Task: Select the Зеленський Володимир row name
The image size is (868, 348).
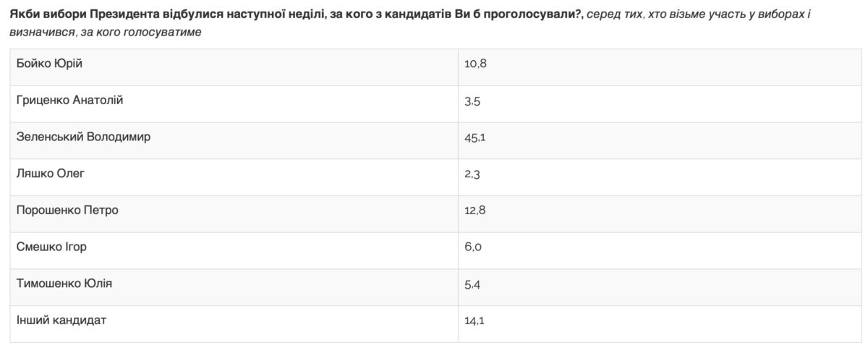Action: [x=83, y=137]
